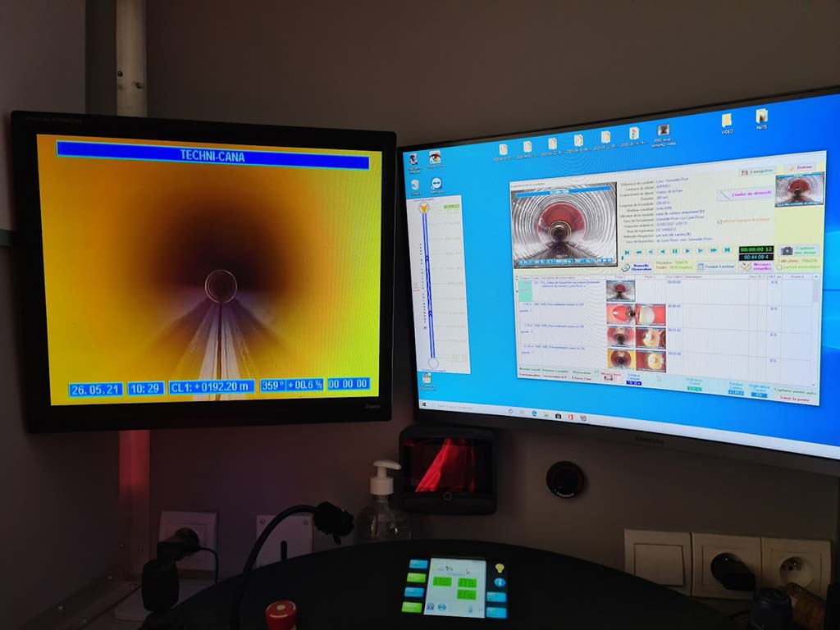Viewport: 840px width, 630px height.
Task: Click bottom circle of pipe profile bar
Action: click(x=433, y=363)
